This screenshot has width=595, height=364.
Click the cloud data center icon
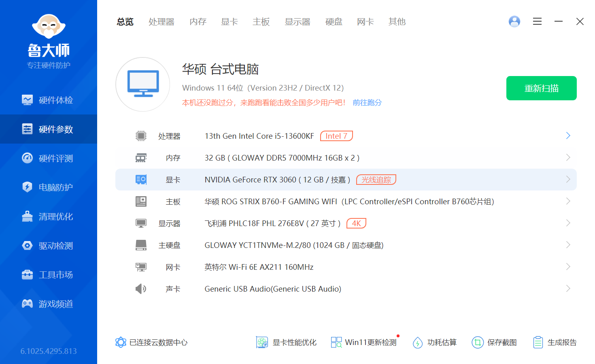pos(121,343)
